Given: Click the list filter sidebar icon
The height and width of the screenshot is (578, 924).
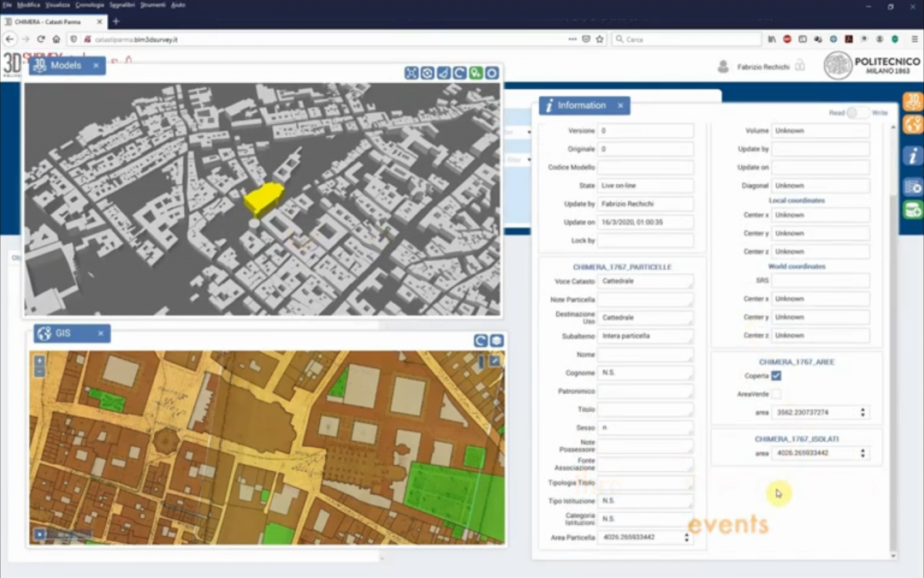Looking at the screenshot, I should click(x=913, y=187).
